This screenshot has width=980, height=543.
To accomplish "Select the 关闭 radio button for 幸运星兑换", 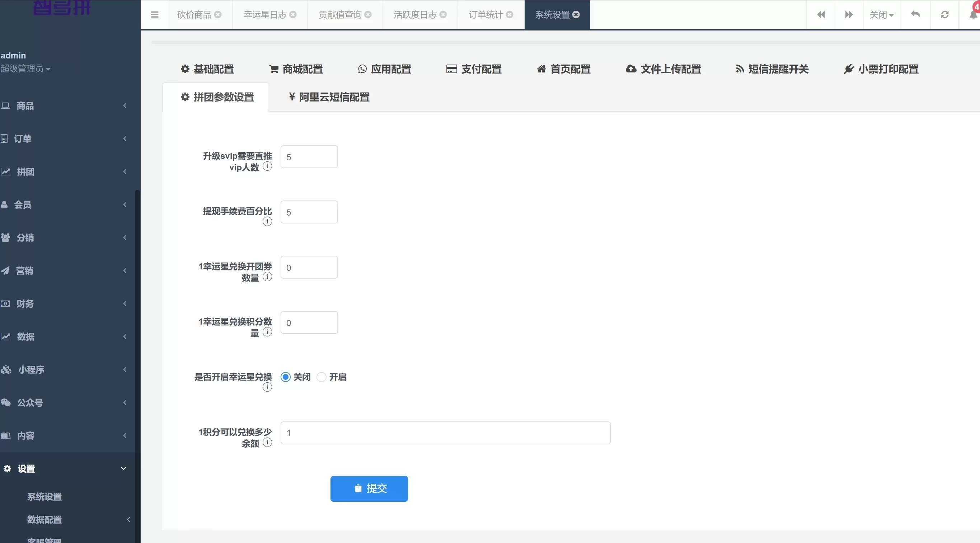I will [x=285, y=377].
